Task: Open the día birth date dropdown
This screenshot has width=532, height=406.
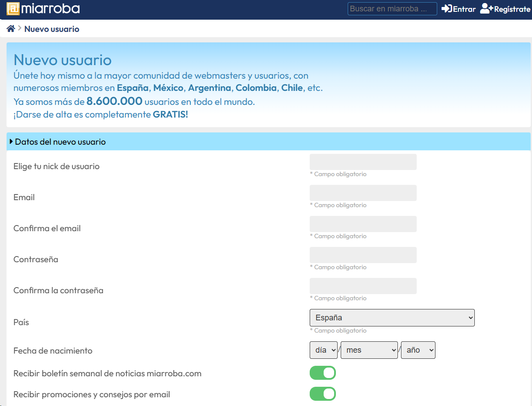Action: [x=323, y=350]
